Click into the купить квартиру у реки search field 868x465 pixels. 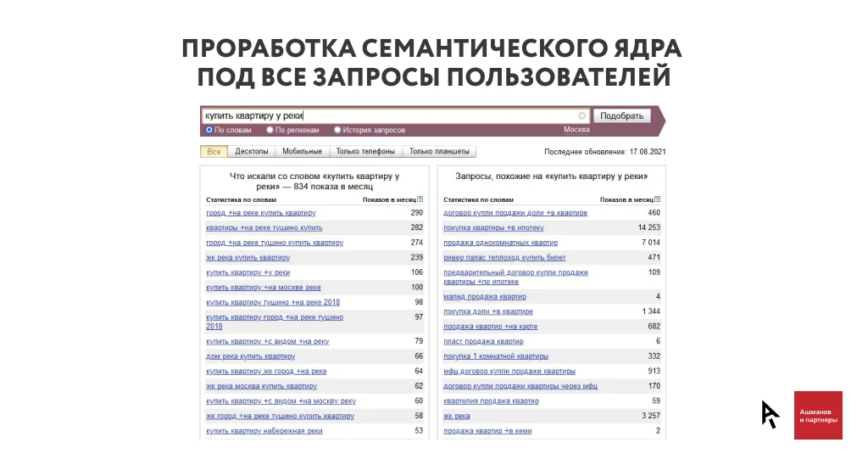coord(390,116)
